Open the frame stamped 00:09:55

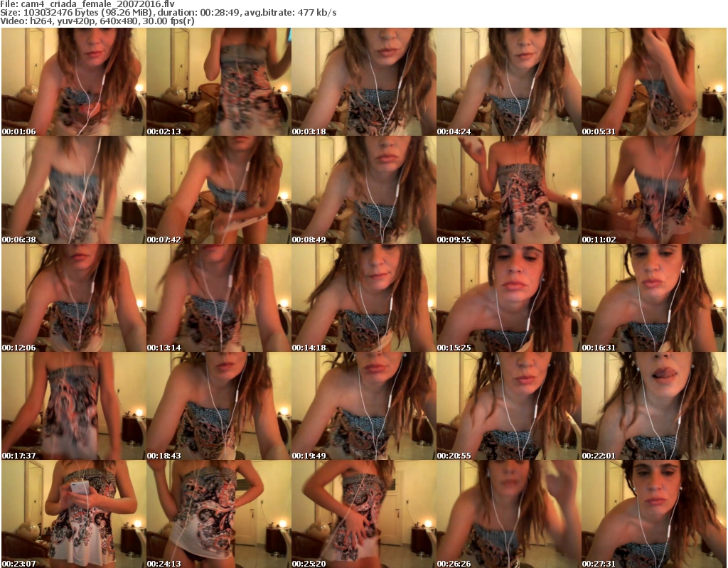(509, 190)
